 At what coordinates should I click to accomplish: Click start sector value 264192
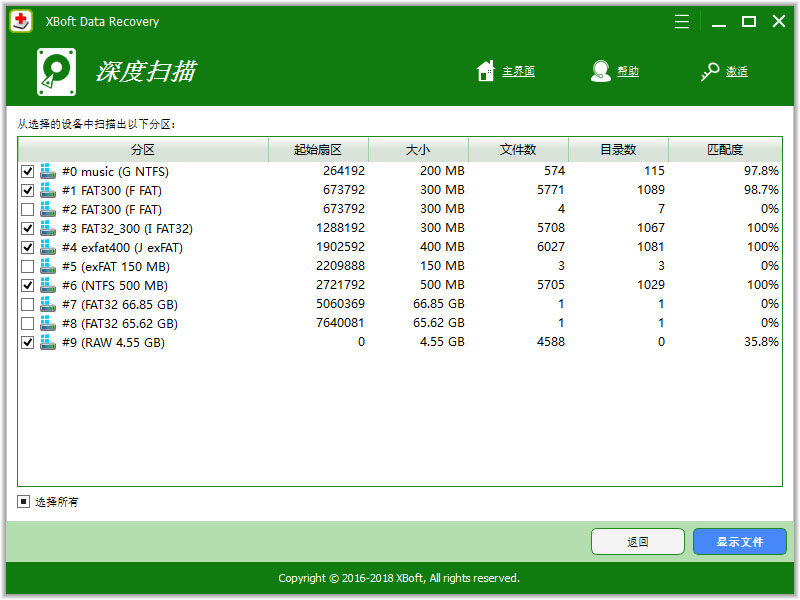tap(344, 170)
